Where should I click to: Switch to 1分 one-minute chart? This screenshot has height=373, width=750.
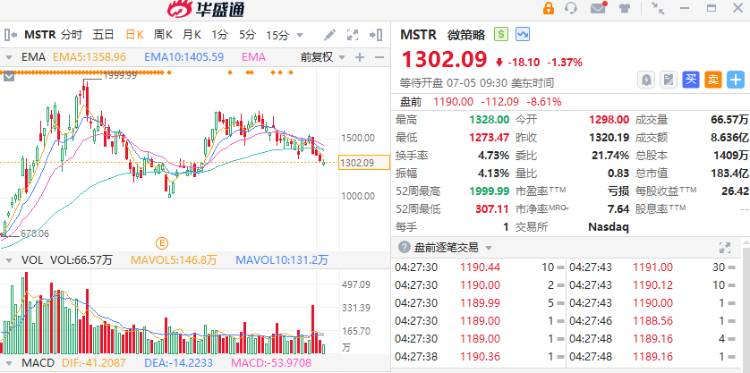click(x=220, y=34)
